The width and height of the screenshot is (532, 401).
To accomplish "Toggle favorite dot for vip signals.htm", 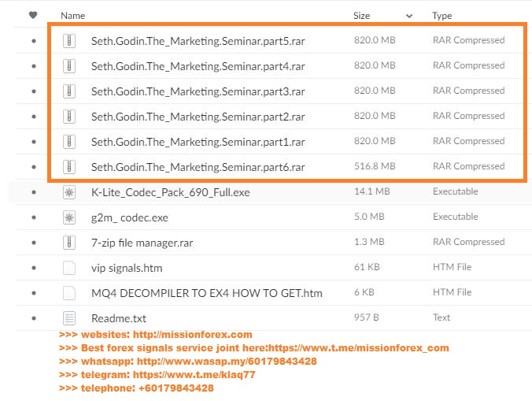I will tap(34, 268).
